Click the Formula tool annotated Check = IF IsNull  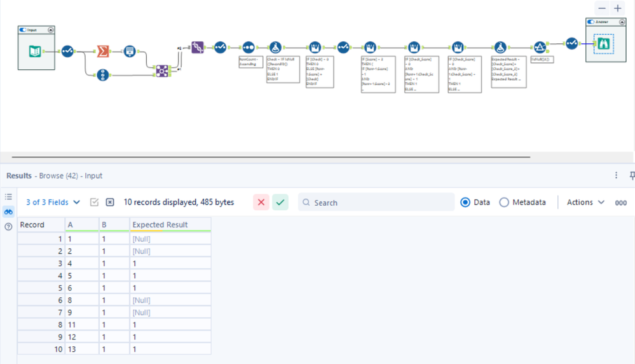pos(275,48)
